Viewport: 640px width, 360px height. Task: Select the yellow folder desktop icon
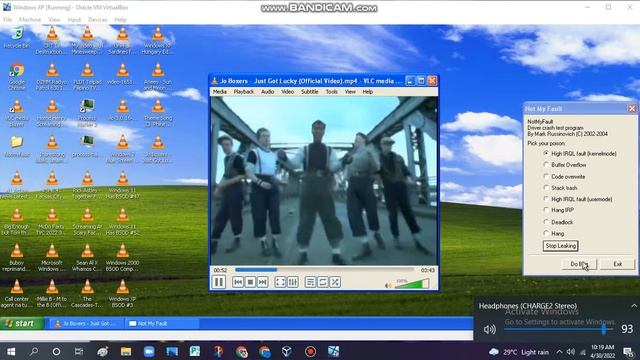point(17,147)
